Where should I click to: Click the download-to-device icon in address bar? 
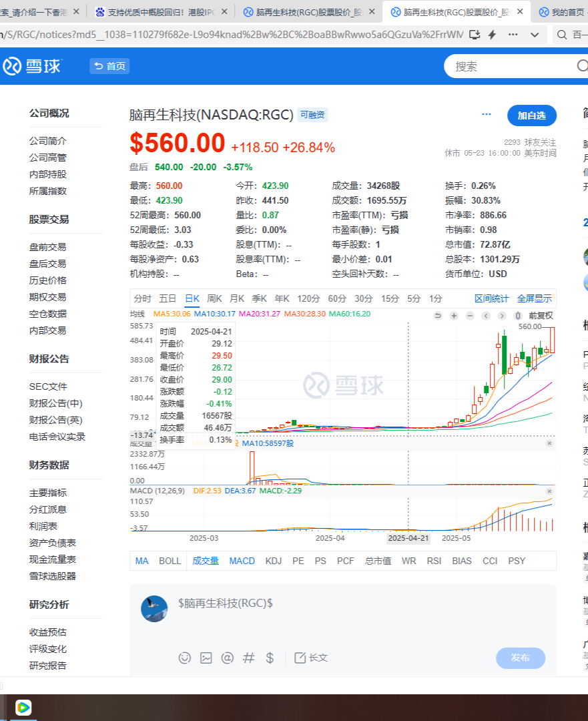point(475,35)
